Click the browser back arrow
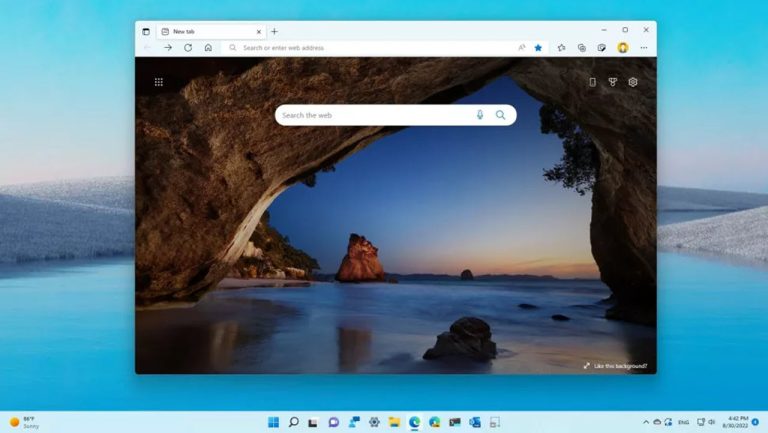 pos(148,48)
